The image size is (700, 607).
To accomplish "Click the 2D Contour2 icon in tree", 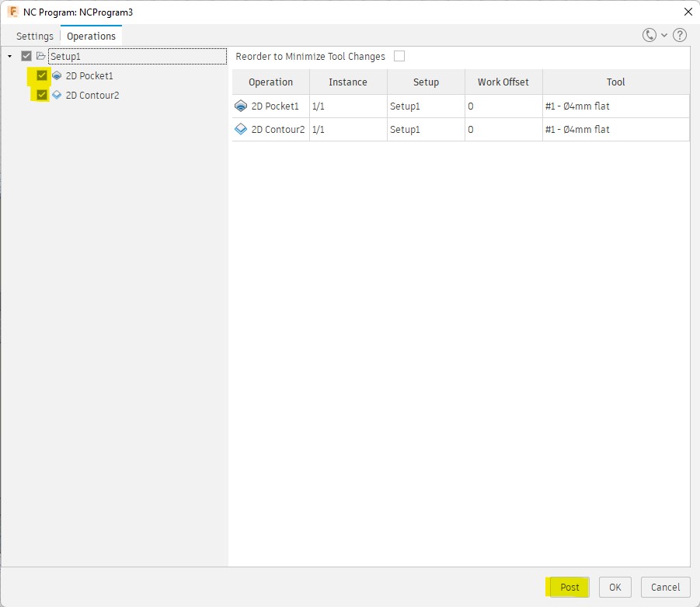I will [x=57, y=96].
